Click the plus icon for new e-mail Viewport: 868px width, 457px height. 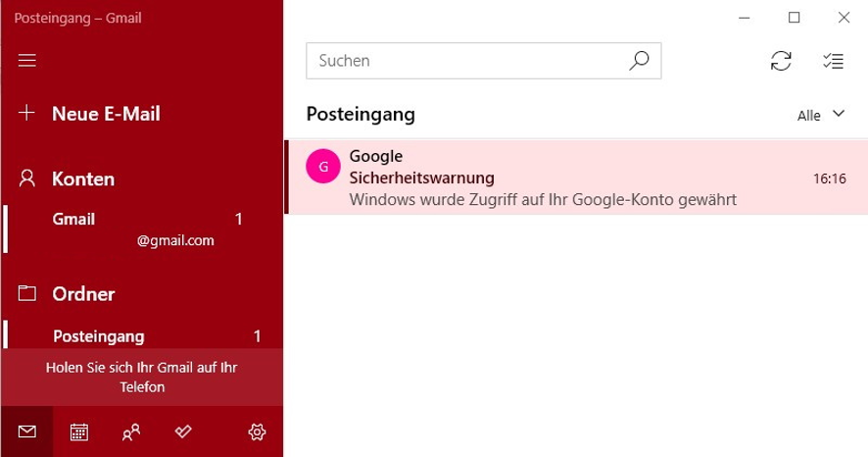(26, 113)
